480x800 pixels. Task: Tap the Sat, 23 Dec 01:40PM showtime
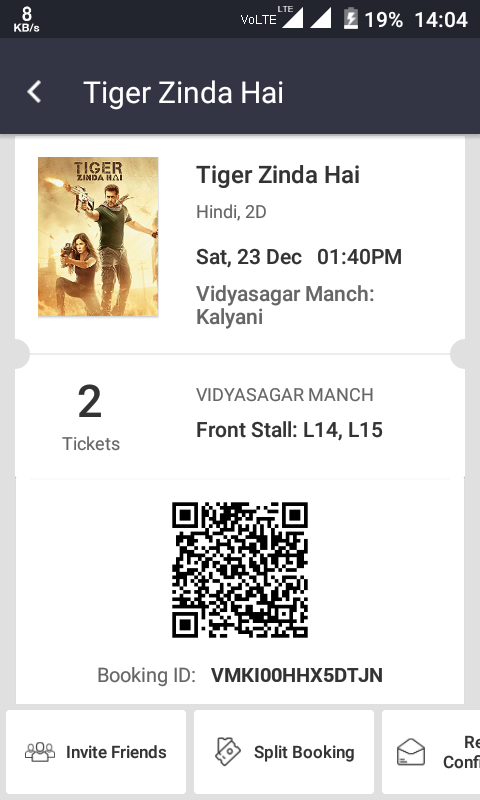tap(299, 257)
